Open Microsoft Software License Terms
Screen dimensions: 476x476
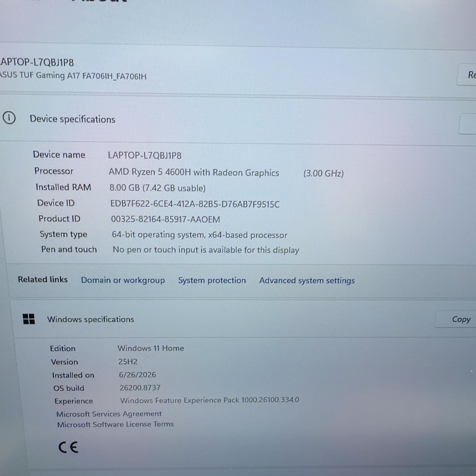pyautogui.click(x=115, y=424)
